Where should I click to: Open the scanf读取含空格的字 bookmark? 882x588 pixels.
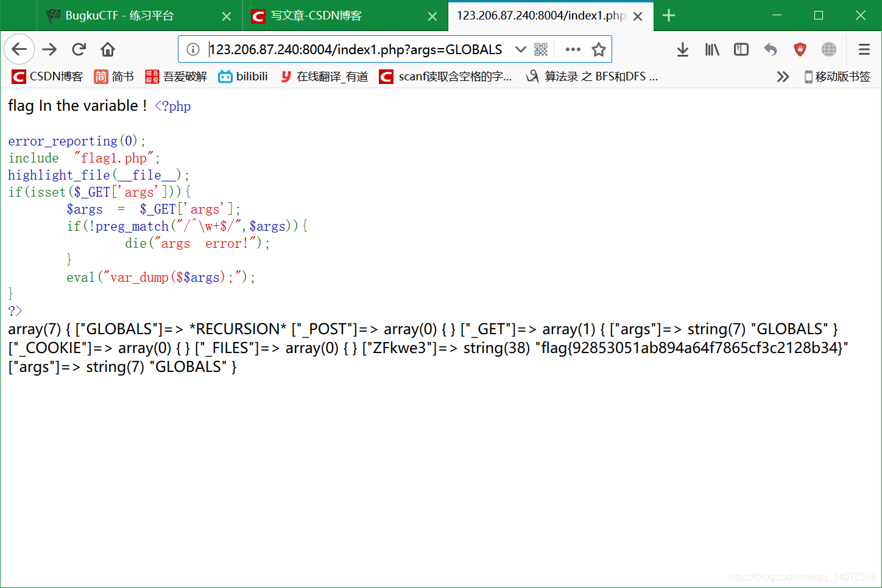click(445, 76)
